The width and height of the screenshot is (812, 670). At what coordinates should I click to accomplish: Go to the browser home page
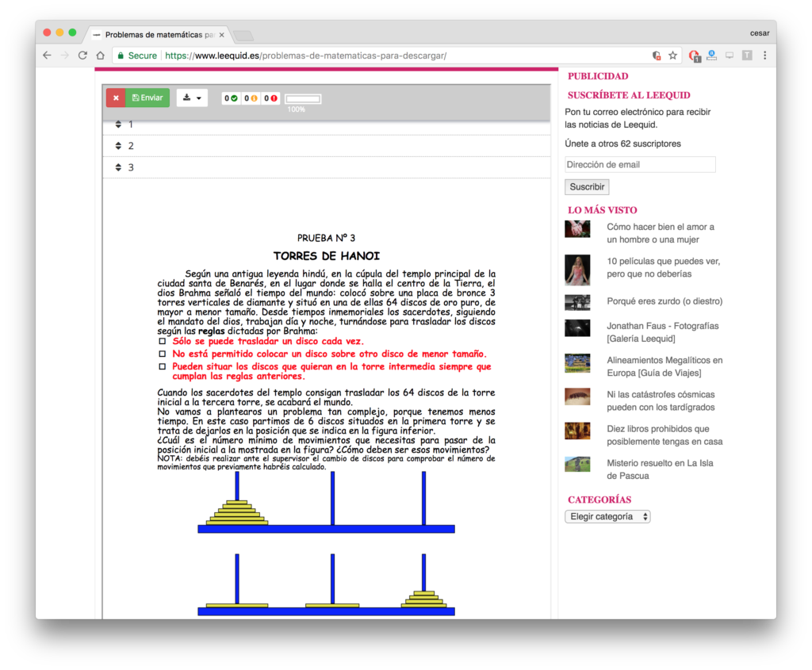coord(100,56)
